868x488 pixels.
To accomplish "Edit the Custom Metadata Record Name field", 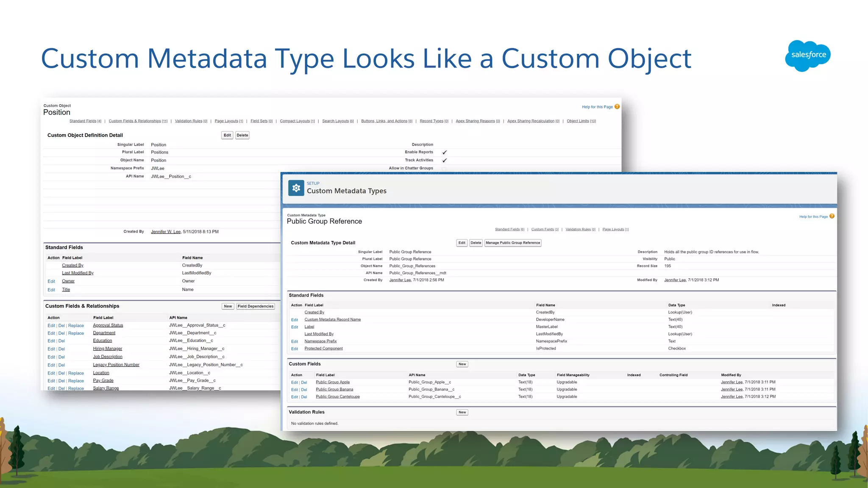I will point(295,320).
